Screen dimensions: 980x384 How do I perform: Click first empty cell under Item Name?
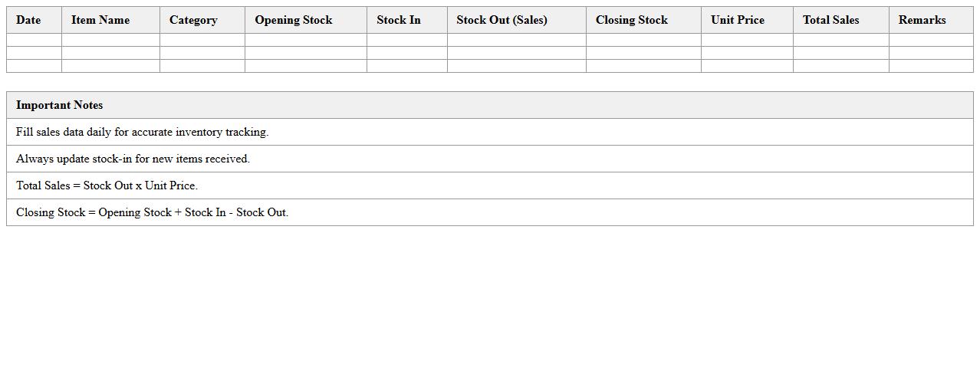110,40
